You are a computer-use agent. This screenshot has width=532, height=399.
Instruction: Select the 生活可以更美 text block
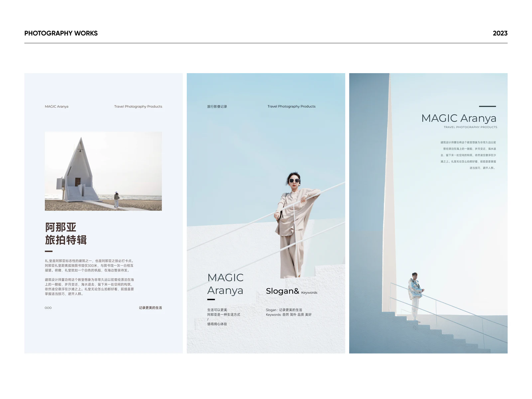click(x=223, y=317)
